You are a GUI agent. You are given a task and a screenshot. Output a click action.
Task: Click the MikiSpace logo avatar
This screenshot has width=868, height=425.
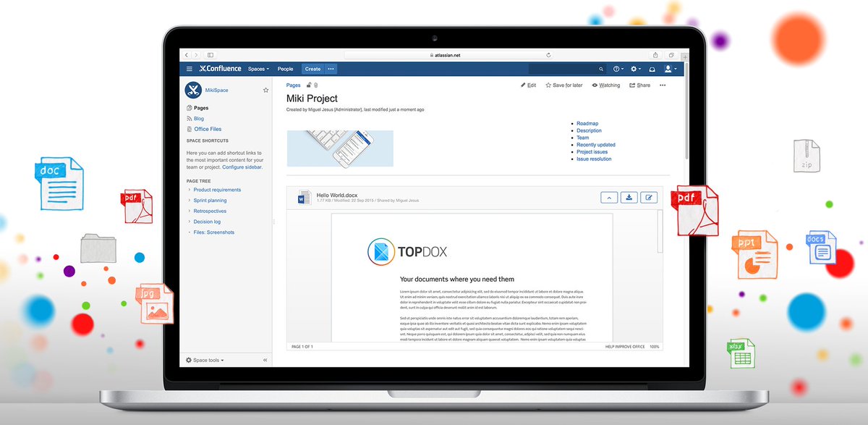[192, 90]
